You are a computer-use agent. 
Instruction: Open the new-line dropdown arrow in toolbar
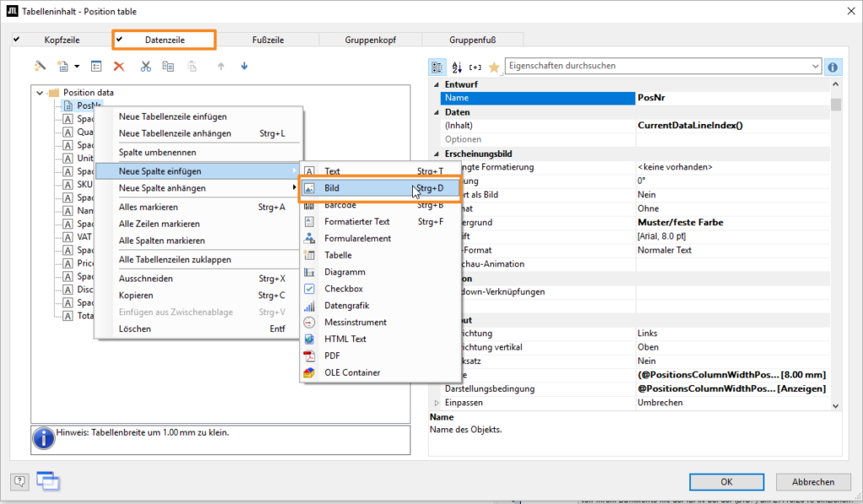click(77, 66)
